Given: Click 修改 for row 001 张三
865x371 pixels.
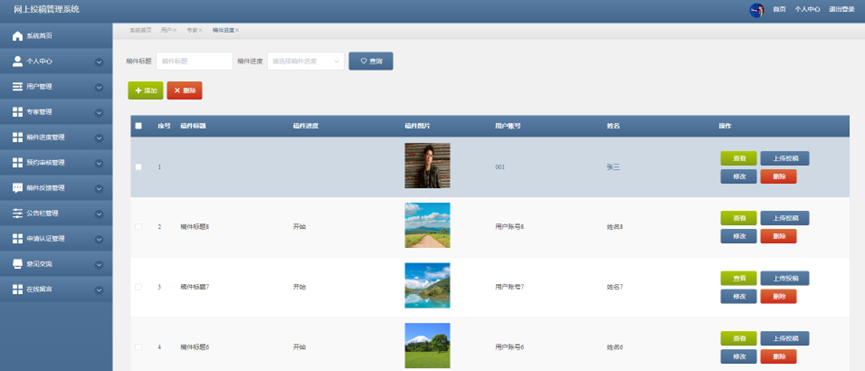Looking at the screenshot, I should [x=739, y=176].
